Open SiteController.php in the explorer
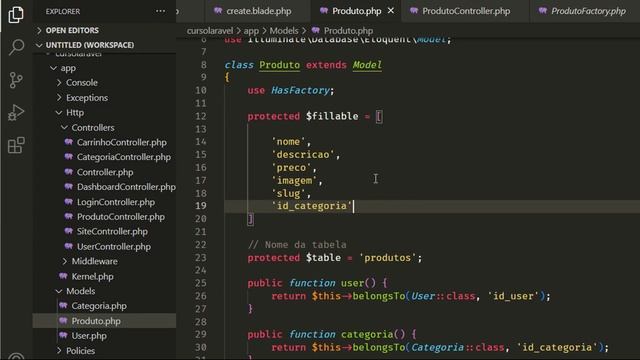 click(x=112, y=231)
